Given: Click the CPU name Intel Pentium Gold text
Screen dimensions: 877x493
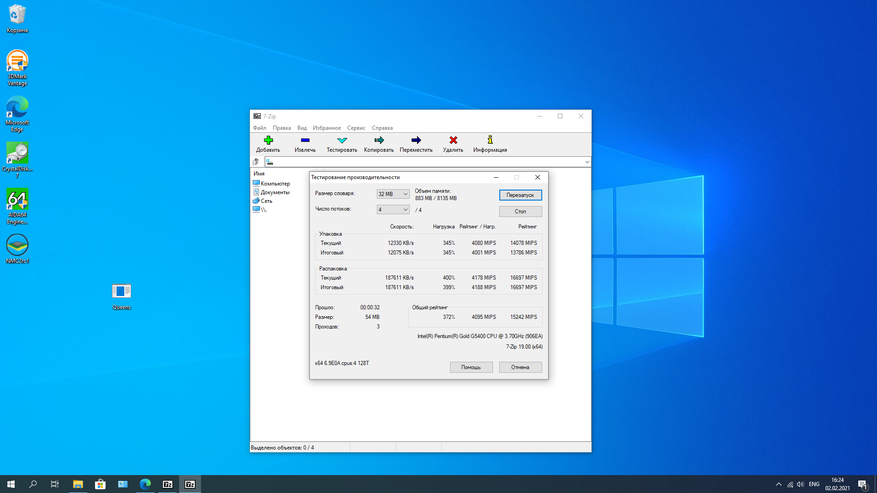Looking at the screenshot, I should click(x=479, y=336).
